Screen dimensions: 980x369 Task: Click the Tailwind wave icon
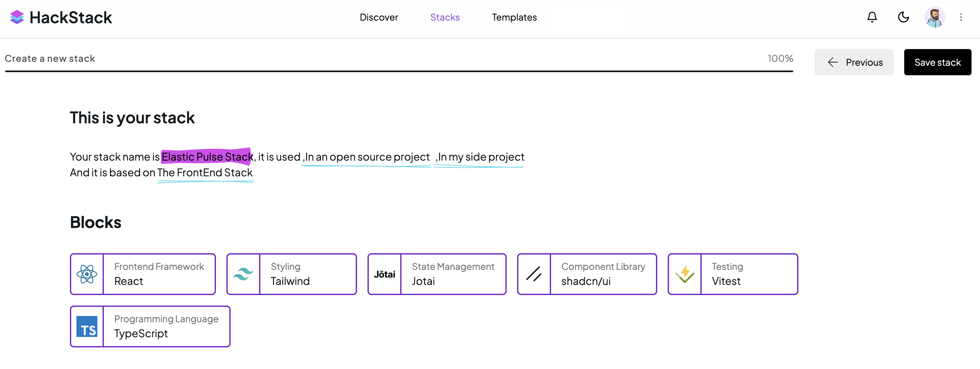pos(243,274)
